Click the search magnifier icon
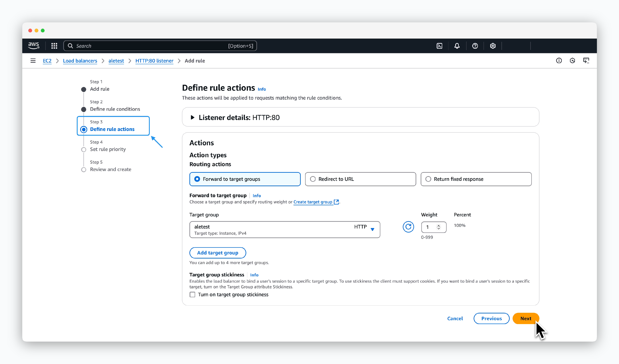The width and height of the screenshot is (619, 364). [x=70, y=46]
